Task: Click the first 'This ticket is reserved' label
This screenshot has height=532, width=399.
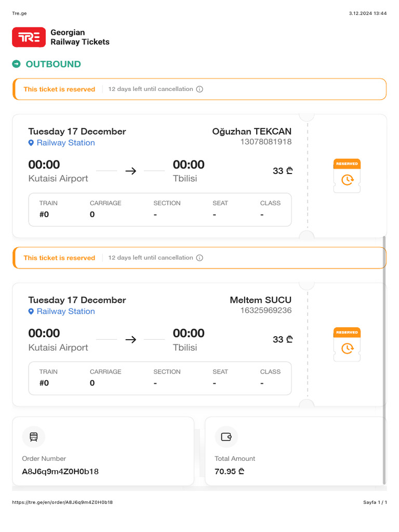Action: [x=59, y=89]
